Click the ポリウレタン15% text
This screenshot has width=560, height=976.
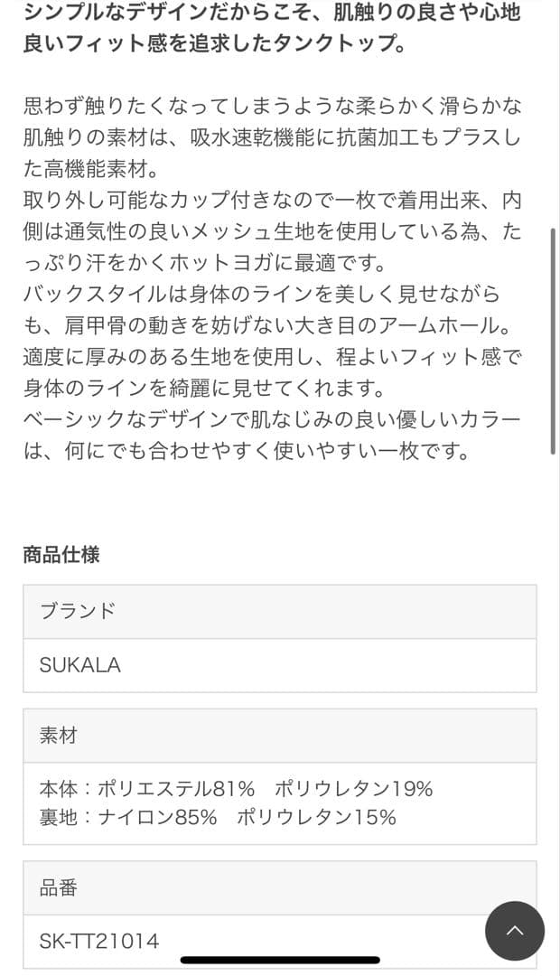316,817
